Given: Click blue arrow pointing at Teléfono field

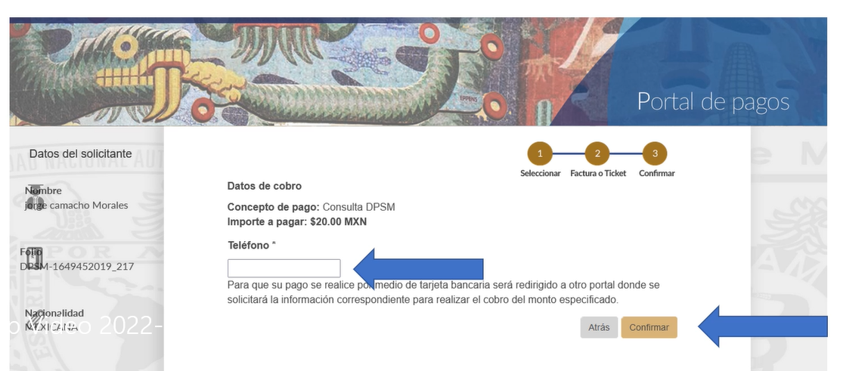Looking at the screenshot, I should point(418,269).
